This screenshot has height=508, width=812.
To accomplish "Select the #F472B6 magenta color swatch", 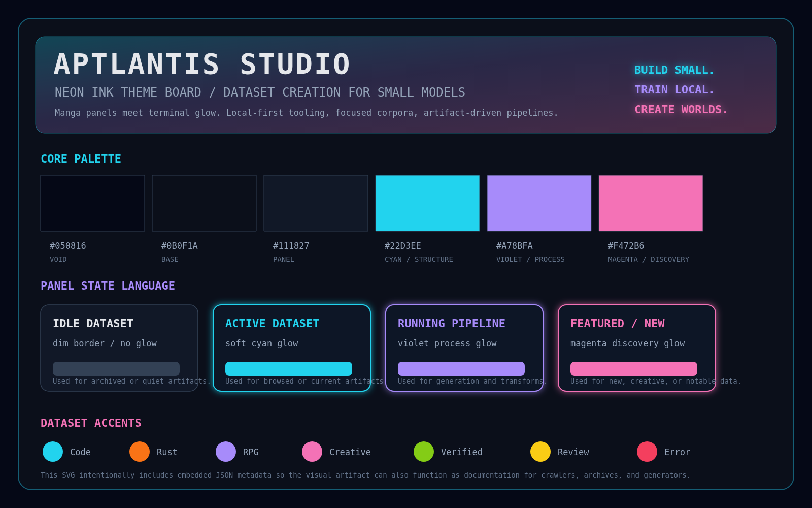I will [651, 203].
